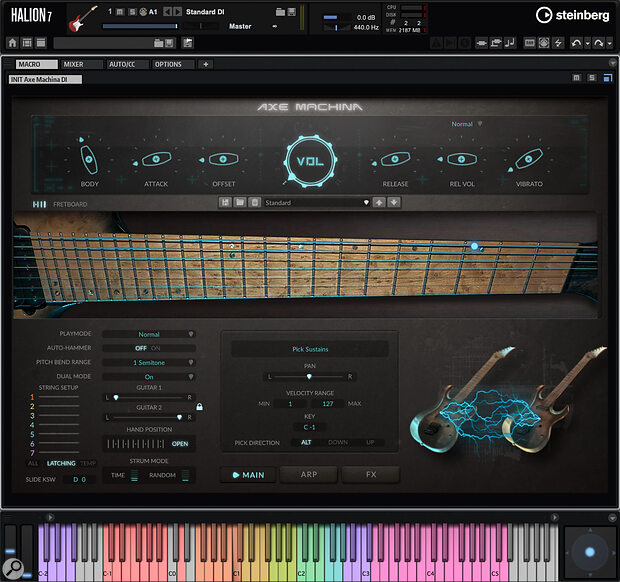The width and height of the screenshot is (620, 582).
Task: Save the fretboard preset with the disk icon
Action: coord(225,202)
